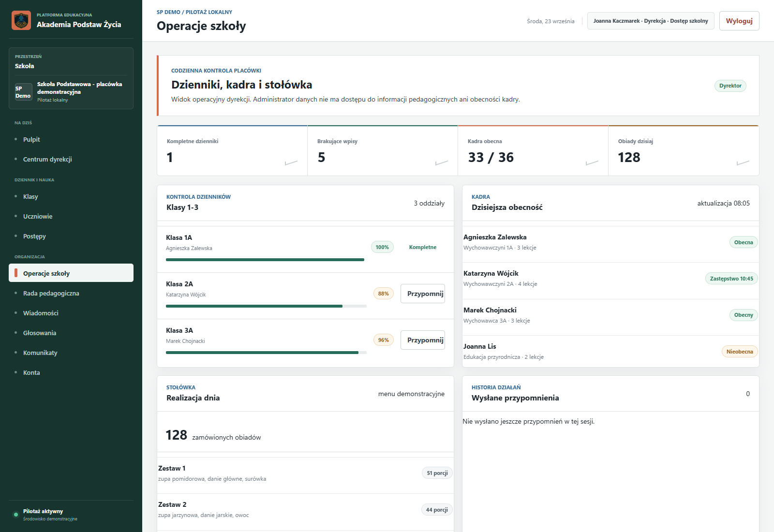Open the Klasy section

pos(71,196)
